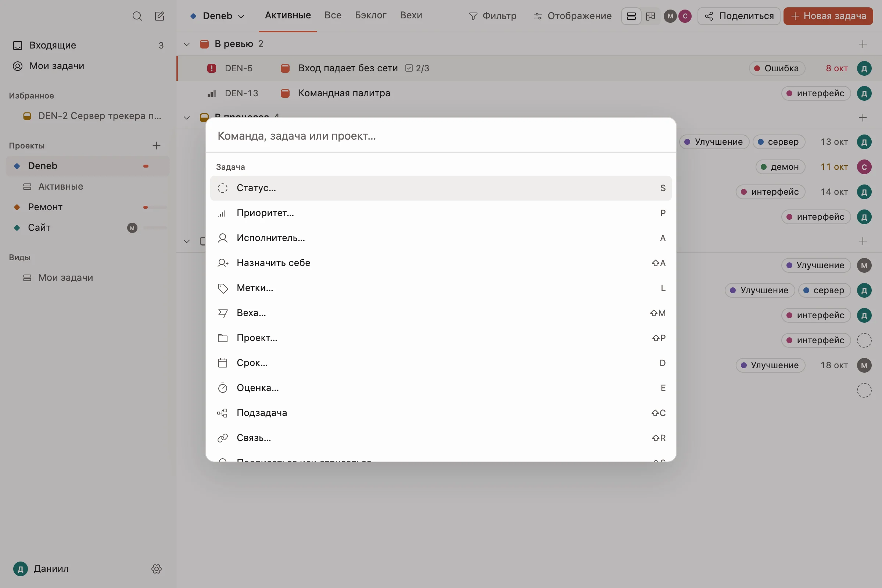
Task: Click the С avatar in the top bar
Action: [685, 16]
